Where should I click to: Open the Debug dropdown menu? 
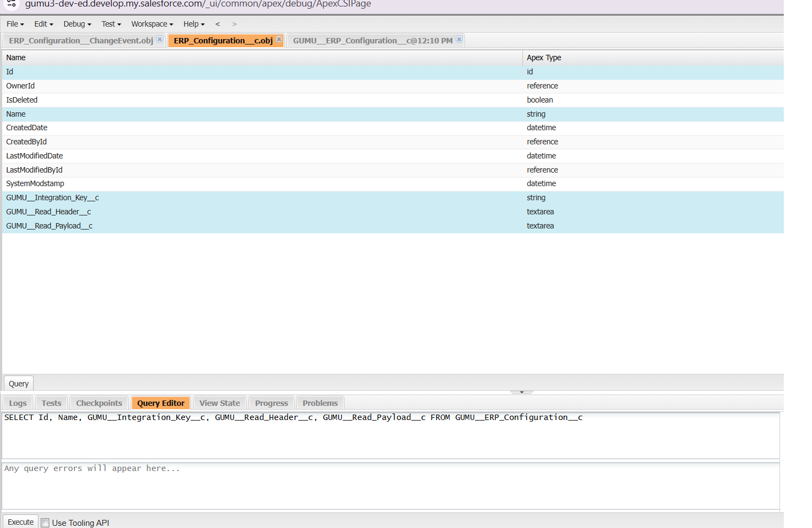click(x=77, y=24)
